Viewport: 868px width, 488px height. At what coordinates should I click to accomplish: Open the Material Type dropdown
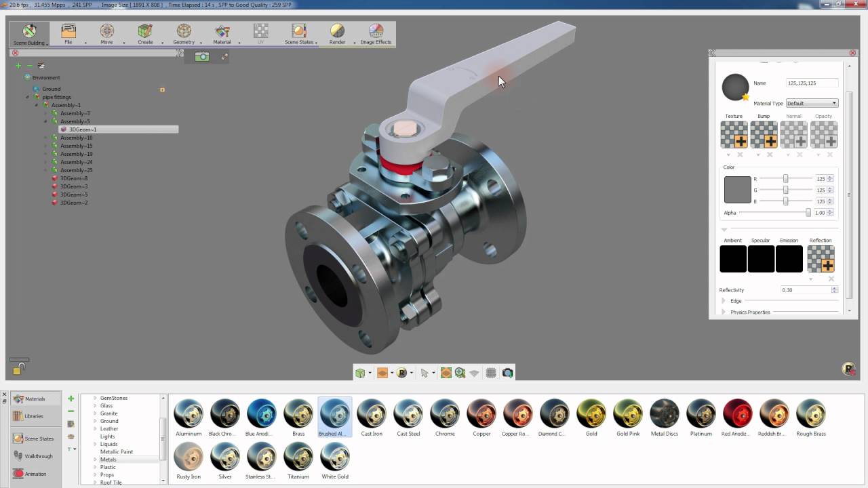(812, 104)
